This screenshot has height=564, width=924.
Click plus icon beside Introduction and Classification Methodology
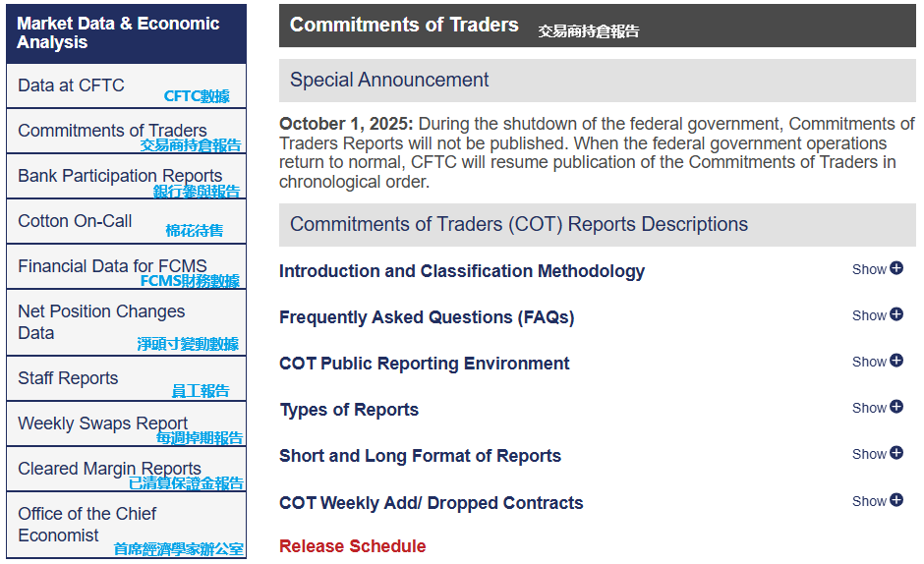point(896,268)
